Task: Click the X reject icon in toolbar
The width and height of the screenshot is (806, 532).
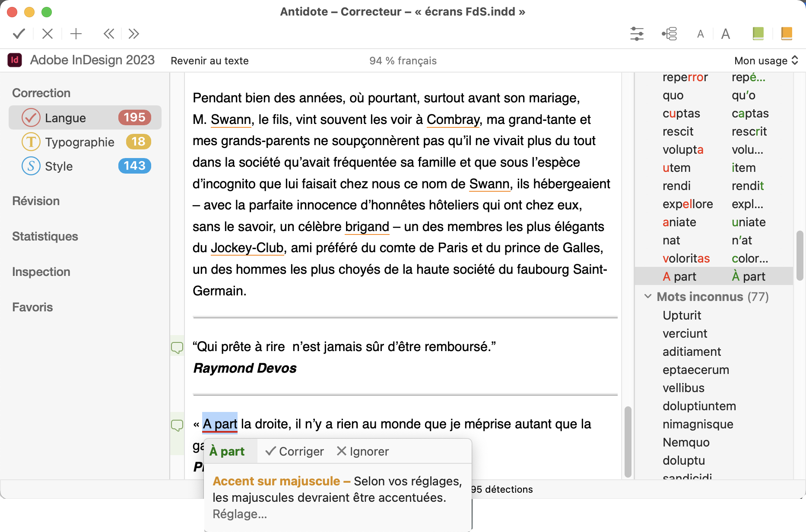Action: pos(48,34)
